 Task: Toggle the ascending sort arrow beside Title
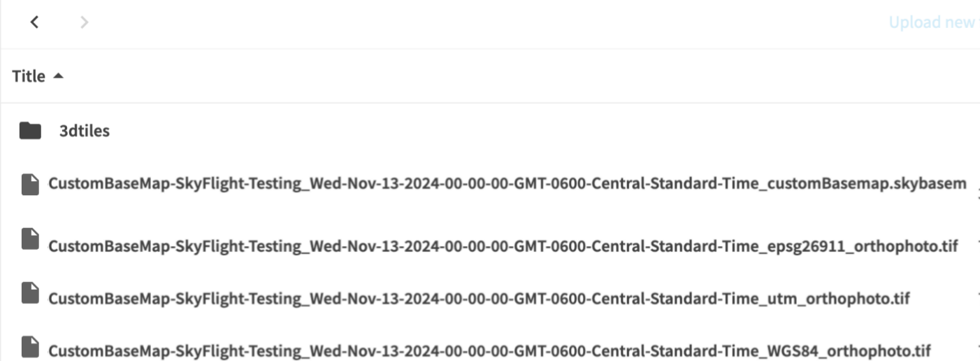pyautogui.click(x=58, y=76)
